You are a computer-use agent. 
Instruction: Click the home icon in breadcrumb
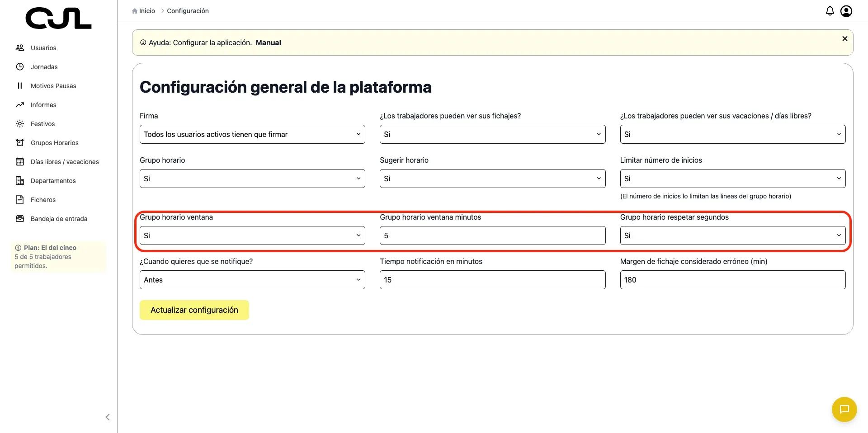point(135,11)
